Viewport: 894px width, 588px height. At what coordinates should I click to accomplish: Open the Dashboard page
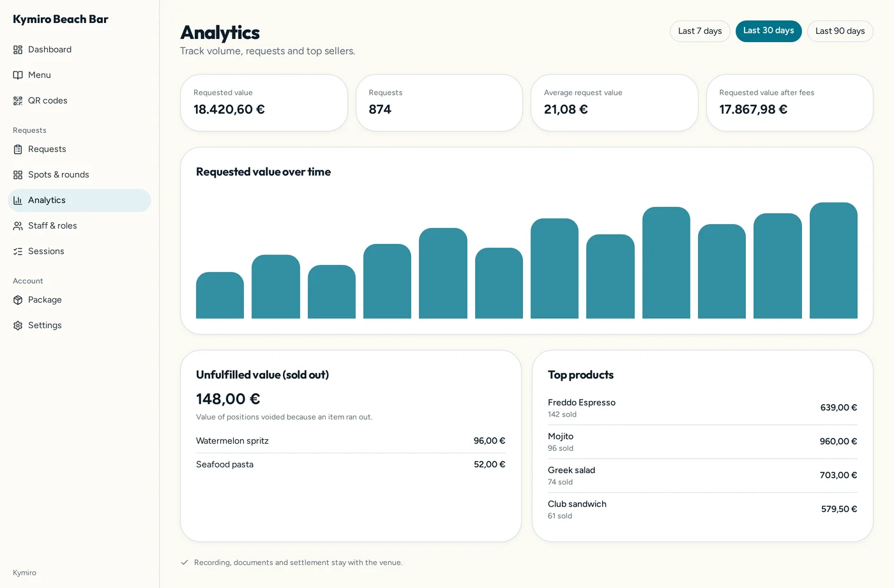[79, 50]
